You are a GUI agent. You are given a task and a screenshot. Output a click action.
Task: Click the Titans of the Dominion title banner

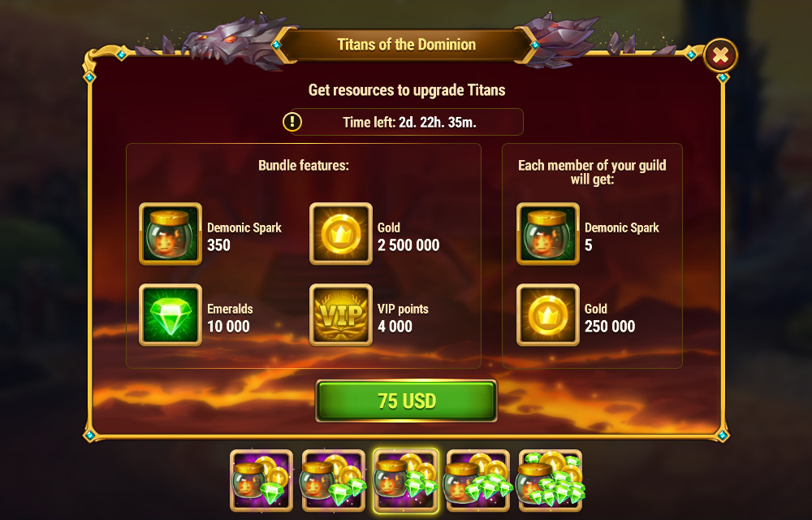407,45
